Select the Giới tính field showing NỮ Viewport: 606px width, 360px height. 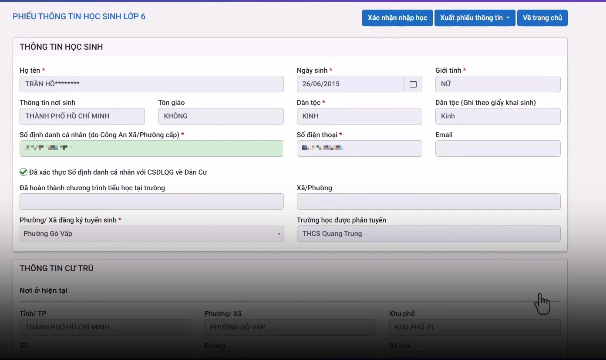point(498,84)
